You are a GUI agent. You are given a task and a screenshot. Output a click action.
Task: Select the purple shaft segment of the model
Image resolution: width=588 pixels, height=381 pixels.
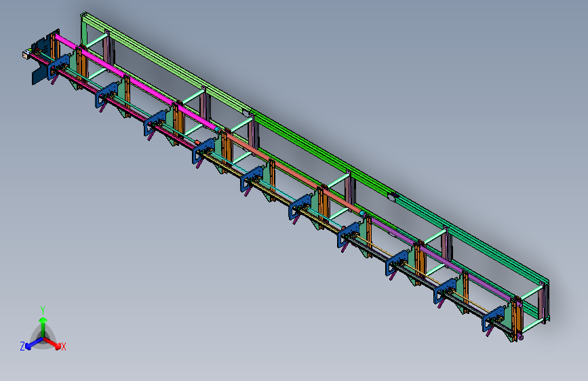pos(442,259)
